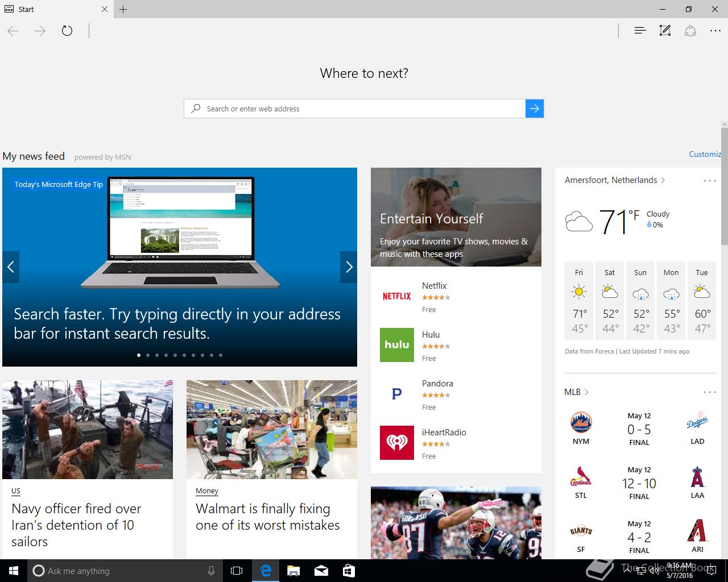Click the cloudy current weather icon
The image size is (728, 582).
pos(579,221)
